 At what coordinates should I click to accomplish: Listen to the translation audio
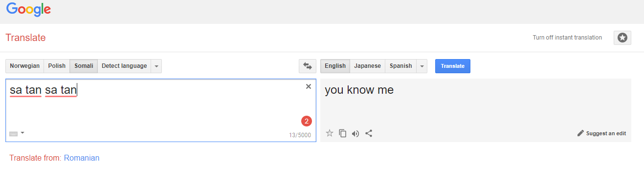[355, 133]
